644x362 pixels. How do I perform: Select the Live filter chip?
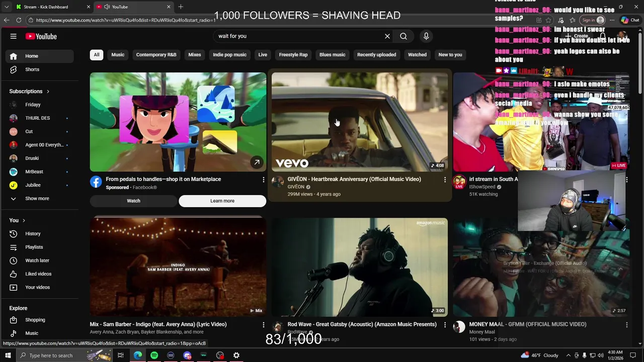tap(263, 55)
